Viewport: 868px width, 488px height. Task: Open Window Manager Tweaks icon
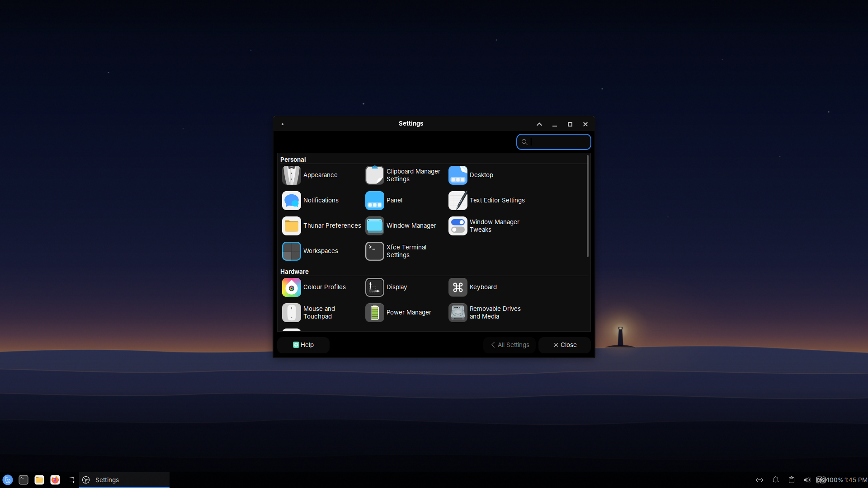click(458, 226)
